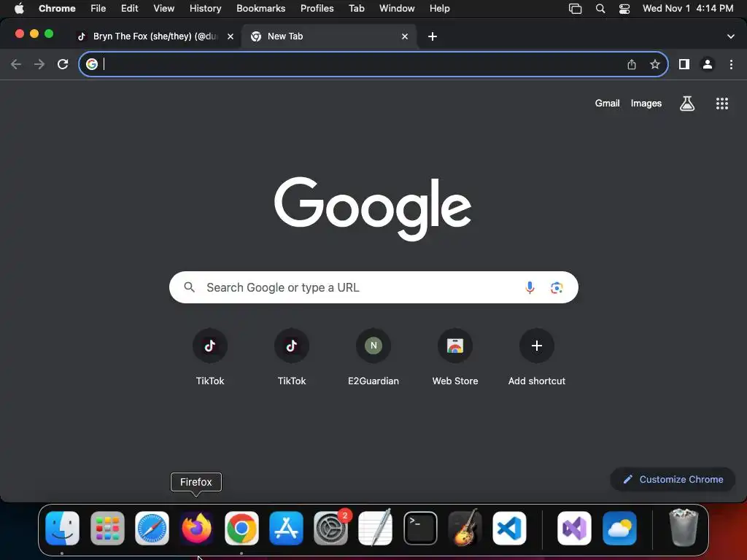
Task: Open the Bookmarks menu
Action: (x=261, y=9)
